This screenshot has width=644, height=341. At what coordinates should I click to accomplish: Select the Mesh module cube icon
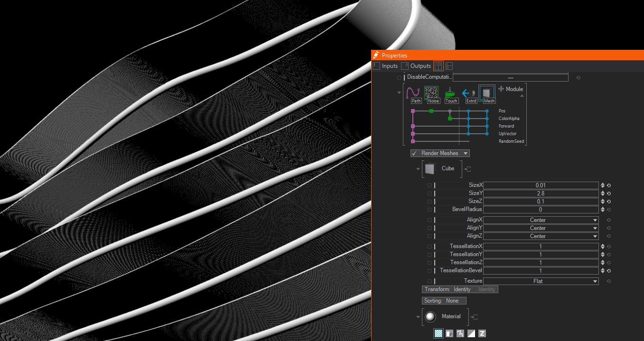click(x=487, y=92)
